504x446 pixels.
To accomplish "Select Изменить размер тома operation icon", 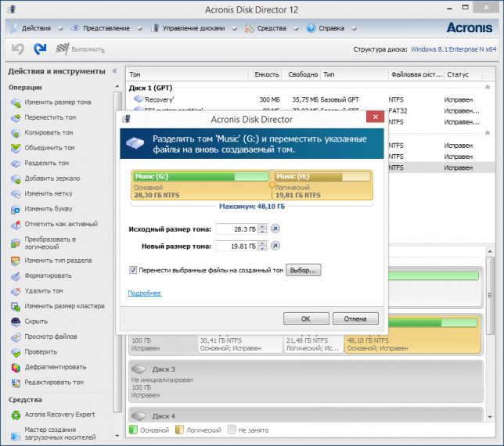I will click(16, 103).
